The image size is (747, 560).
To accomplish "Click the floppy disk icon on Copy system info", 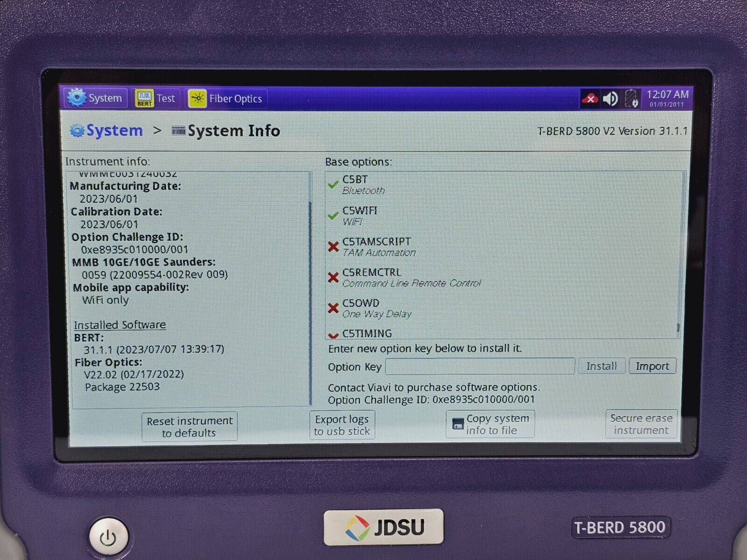I will (458, 424).
